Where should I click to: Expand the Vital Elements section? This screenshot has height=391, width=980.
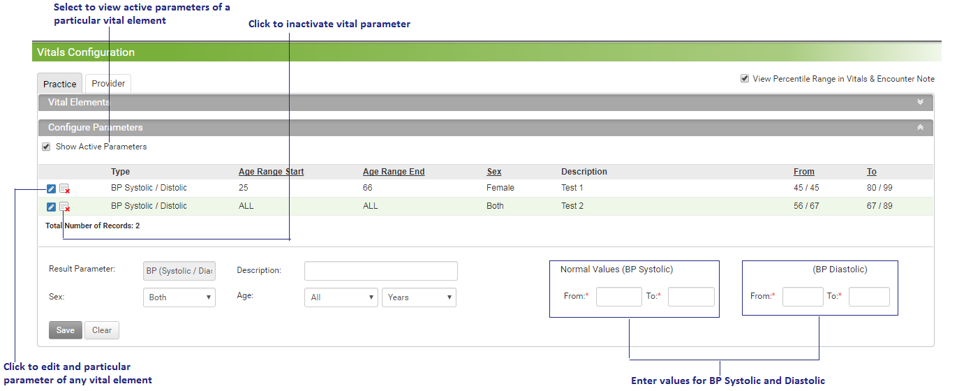tap(920, 102)
